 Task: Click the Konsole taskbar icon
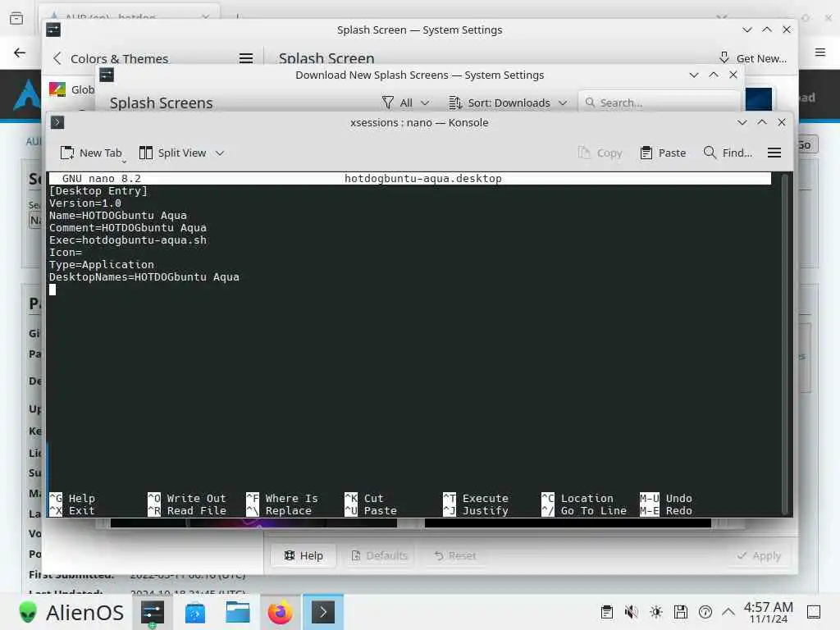[x=323, y=612]
